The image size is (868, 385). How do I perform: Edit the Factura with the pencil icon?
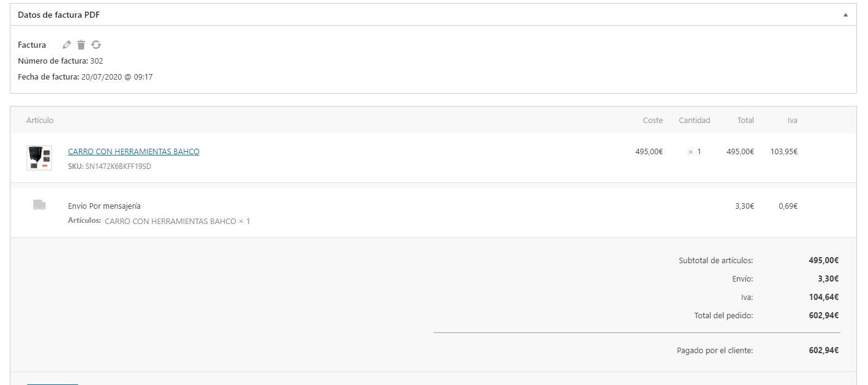(67, 45)
